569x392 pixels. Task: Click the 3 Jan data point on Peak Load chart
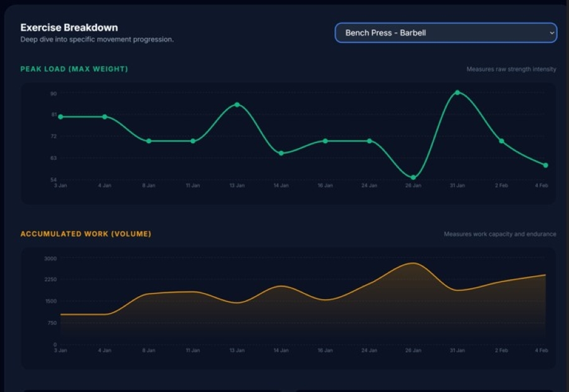tap(60, 117)
